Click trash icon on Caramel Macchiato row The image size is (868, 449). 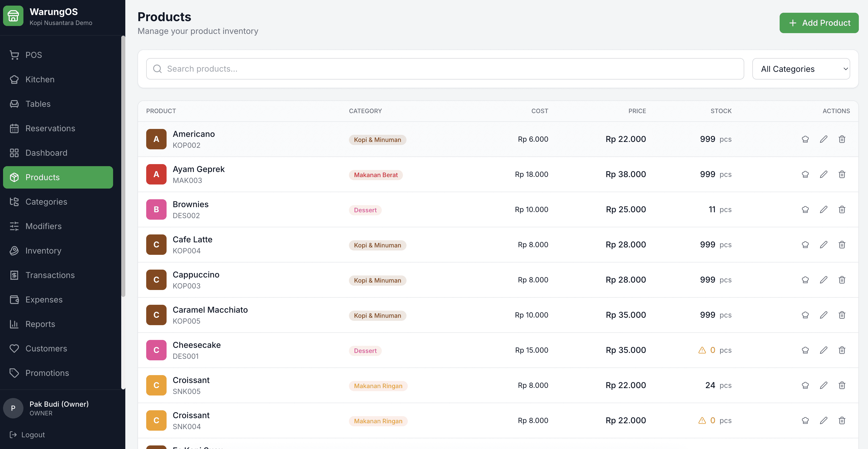(x=842, y=315)
